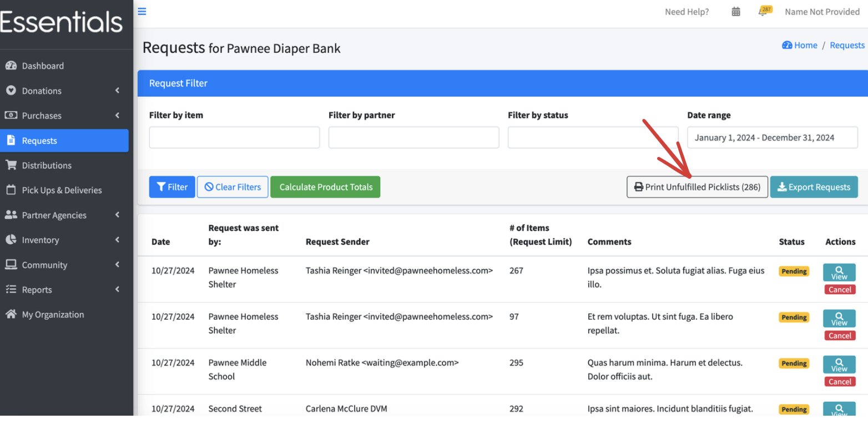Expand the Donations submenu chevron

pyautogui.click(x=118, y=90)
